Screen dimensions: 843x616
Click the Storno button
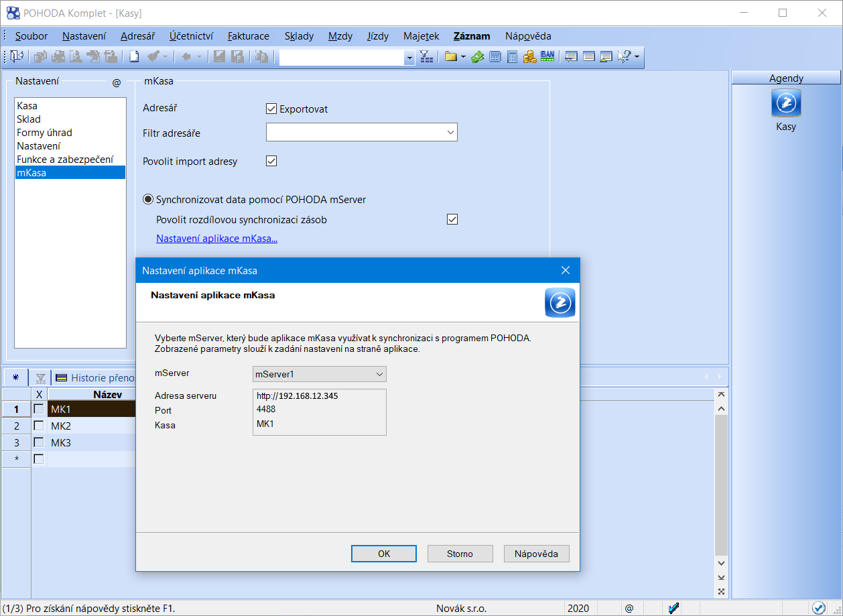click(x=460, y=554)
